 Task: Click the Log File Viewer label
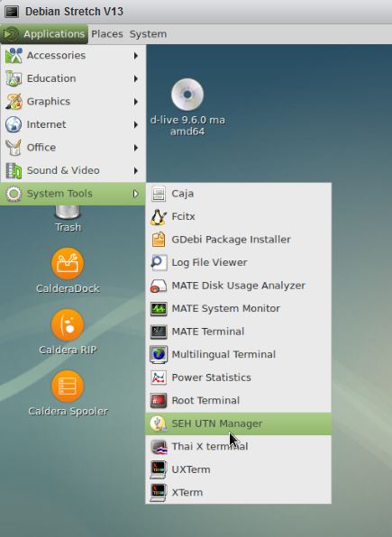coord(209,263)
